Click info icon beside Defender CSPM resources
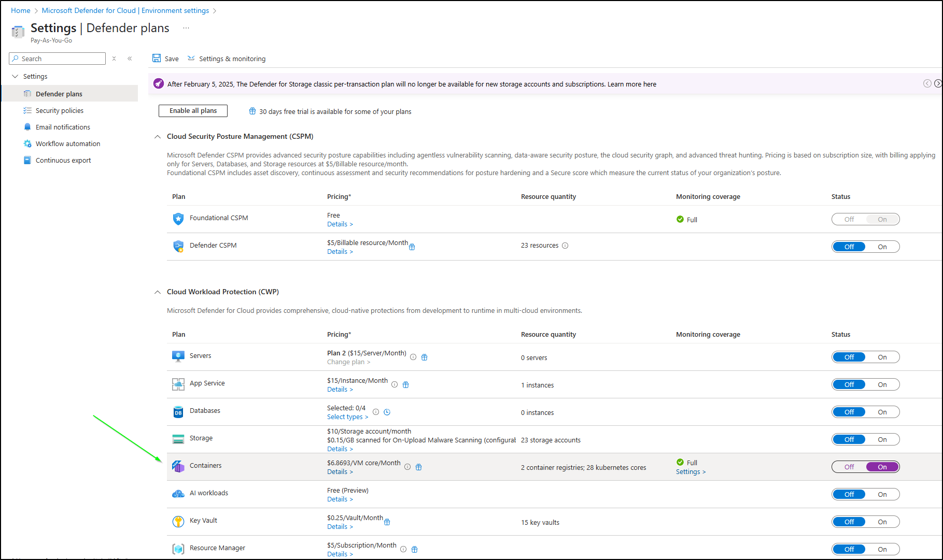The height and width of the screenshot is (560, 943). (x=565, y=246)
